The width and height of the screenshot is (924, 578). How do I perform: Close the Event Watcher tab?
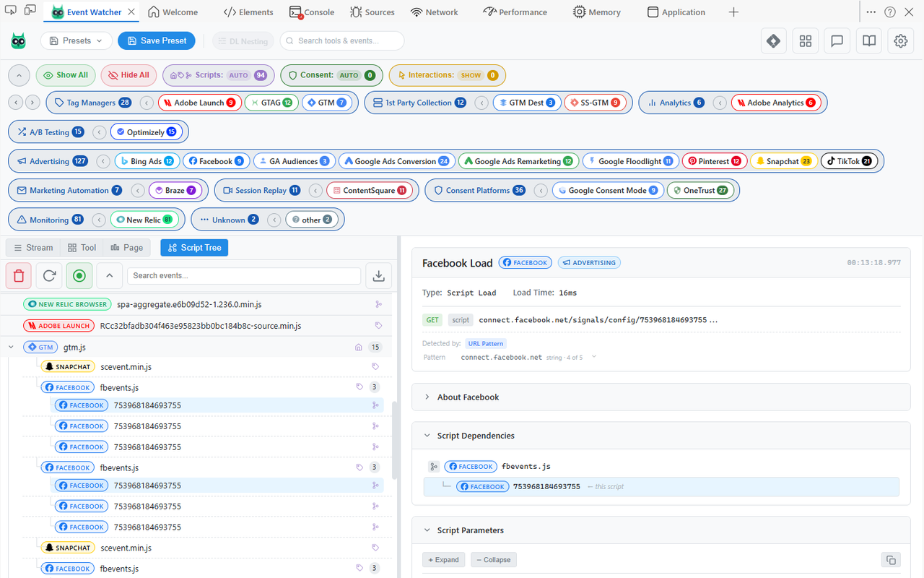tap(130, 12)
